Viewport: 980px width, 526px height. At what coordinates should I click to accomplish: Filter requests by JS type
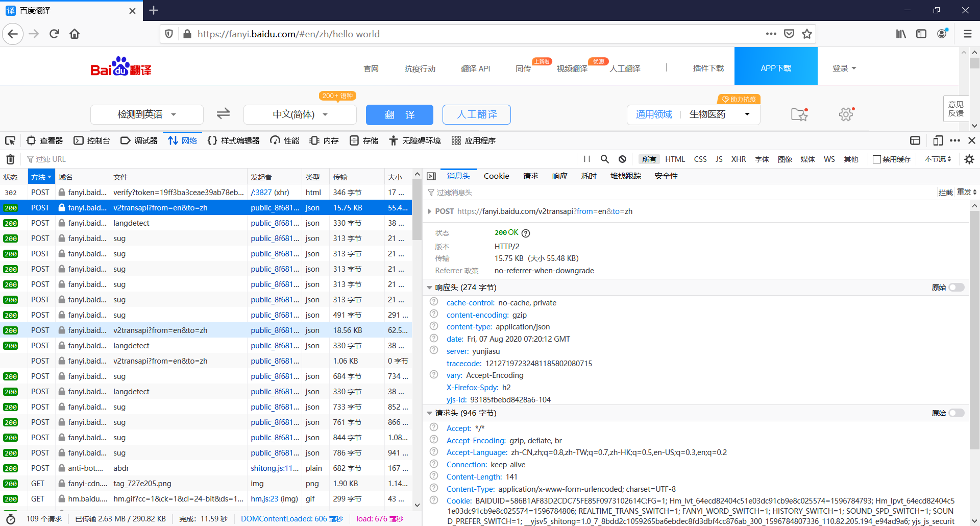point(719,159)
